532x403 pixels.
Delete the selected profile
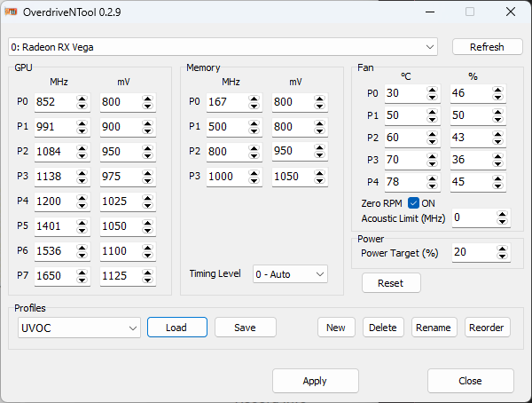[383, 328]
